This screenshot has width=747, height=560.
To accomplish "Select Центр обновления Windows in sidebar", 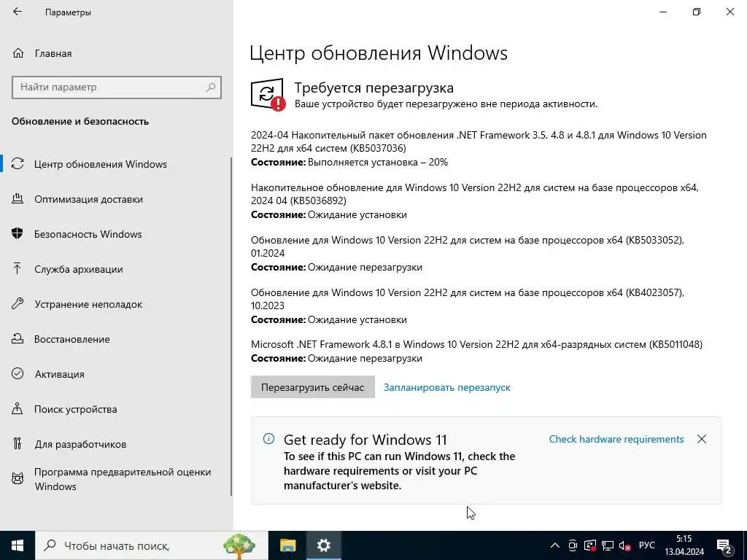I will (x=100, y=164).
